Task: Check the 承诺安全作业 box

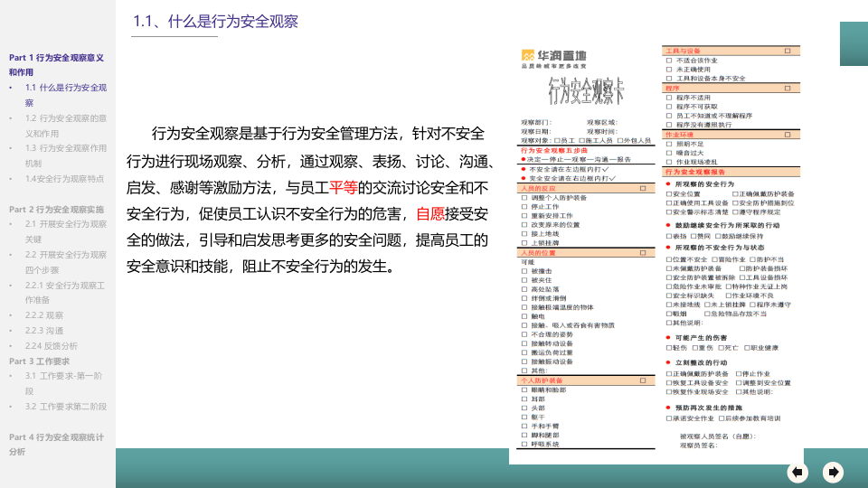Action: (669, 418)
